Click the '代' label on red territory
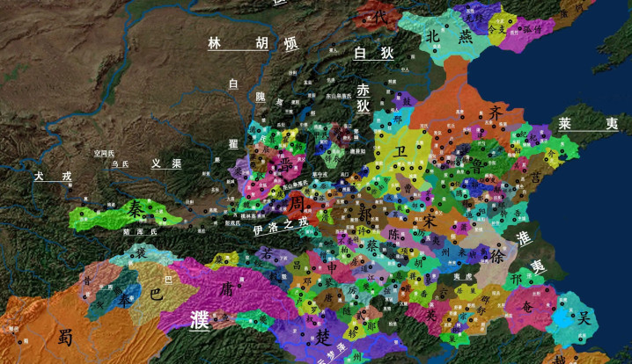 point(380,18)
